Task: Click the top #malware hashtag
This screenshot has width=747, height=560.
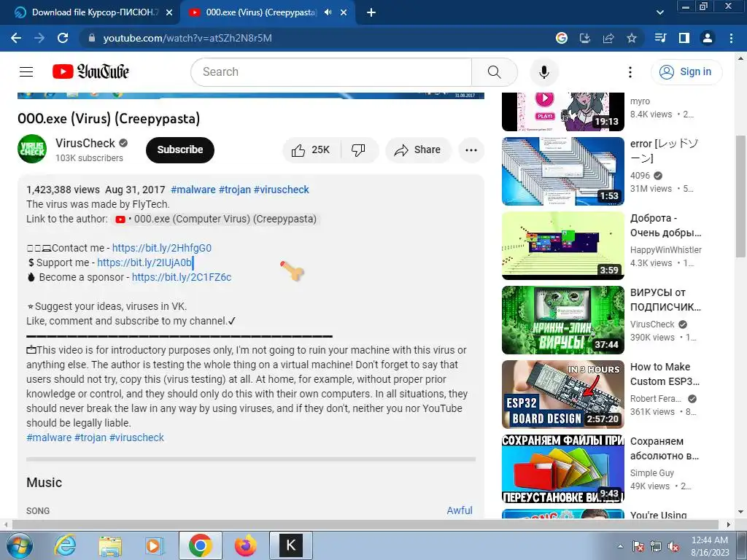Action: pyautogui.click(x=193, y=190)
